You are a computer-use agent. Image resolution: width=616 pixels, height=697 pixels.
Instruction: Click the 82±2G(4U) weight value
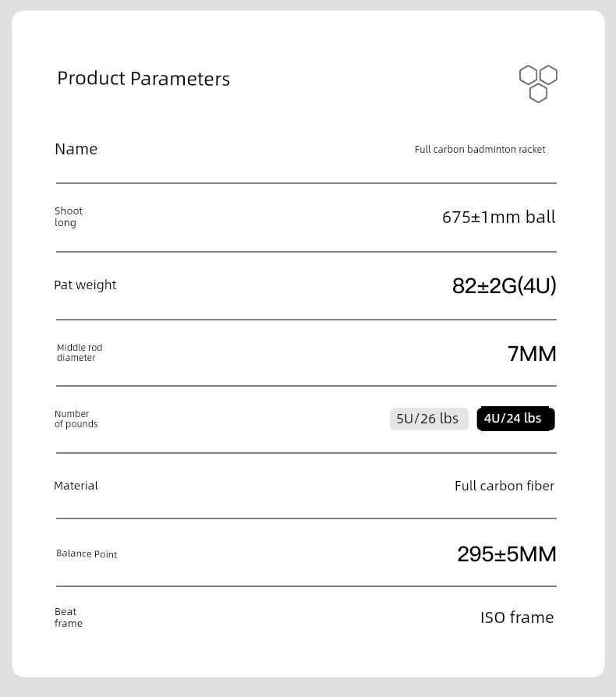click(504, 285)
